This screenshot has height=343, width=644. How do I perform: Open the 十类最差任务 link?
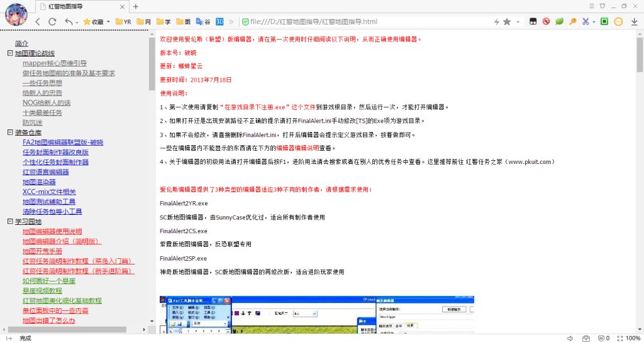(x=42, y=113)
